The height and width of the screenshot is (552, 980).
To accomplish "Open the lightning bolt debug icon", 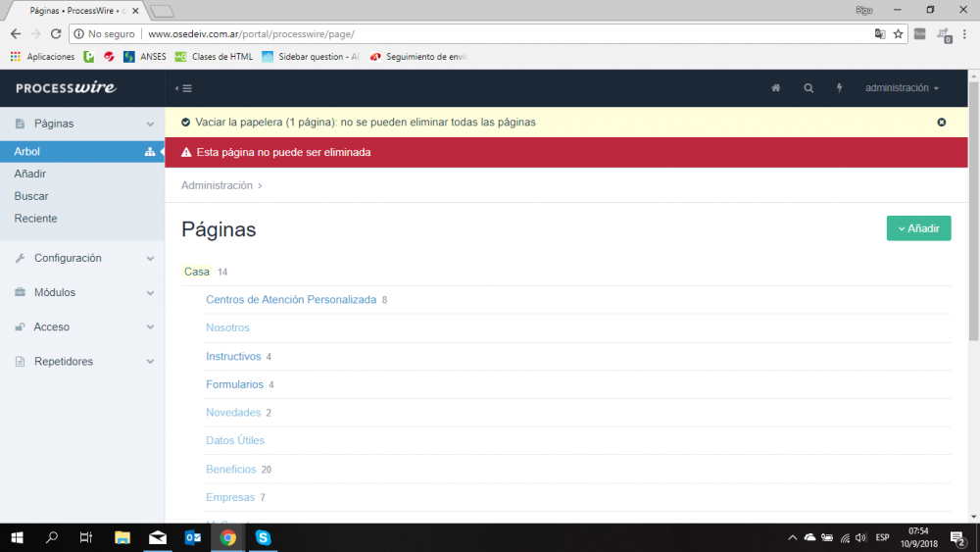I will click(840, 88).
